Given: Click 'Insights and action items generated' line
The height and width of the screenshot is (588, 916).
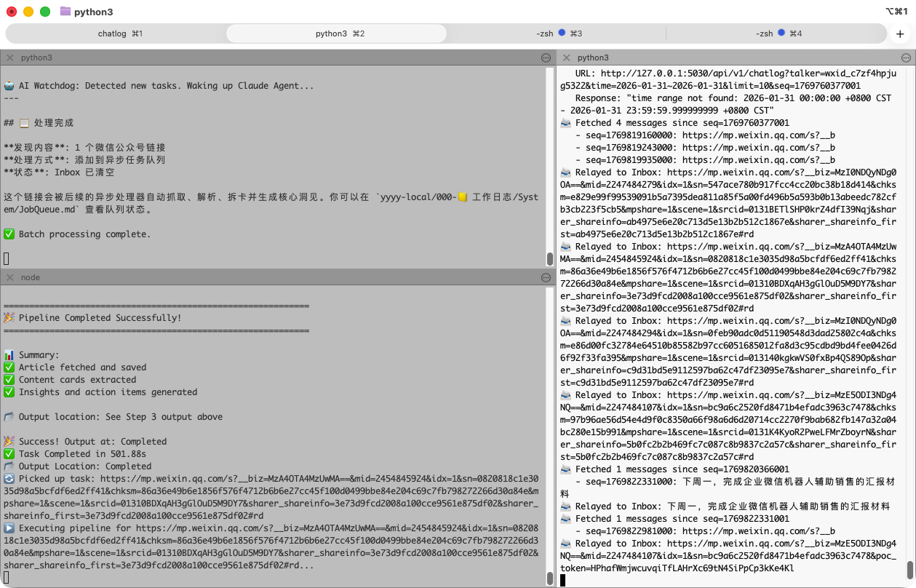Looking at the screenshot, I should pos(100,392).
